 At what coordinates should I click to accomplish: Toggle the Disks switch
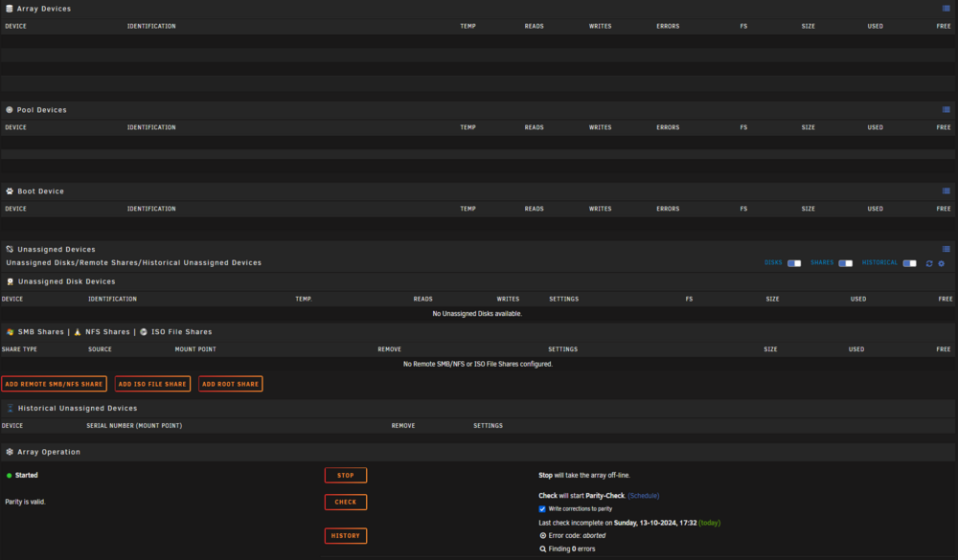pyautogui.click(x=794, y=263)
